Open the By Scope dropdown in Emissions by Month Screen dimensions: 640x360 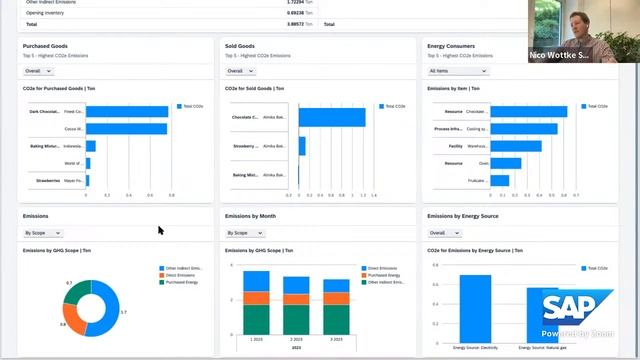point(244,233)
